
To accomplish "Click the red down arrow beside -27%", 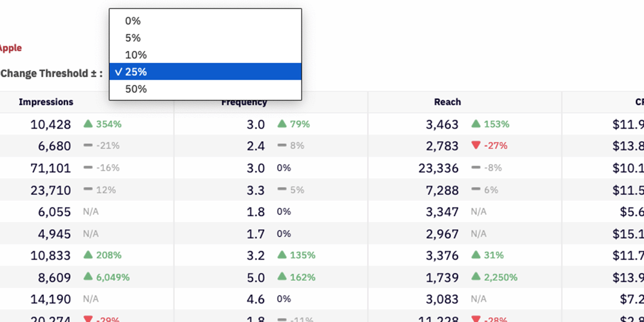I will [x=476, y=145].
